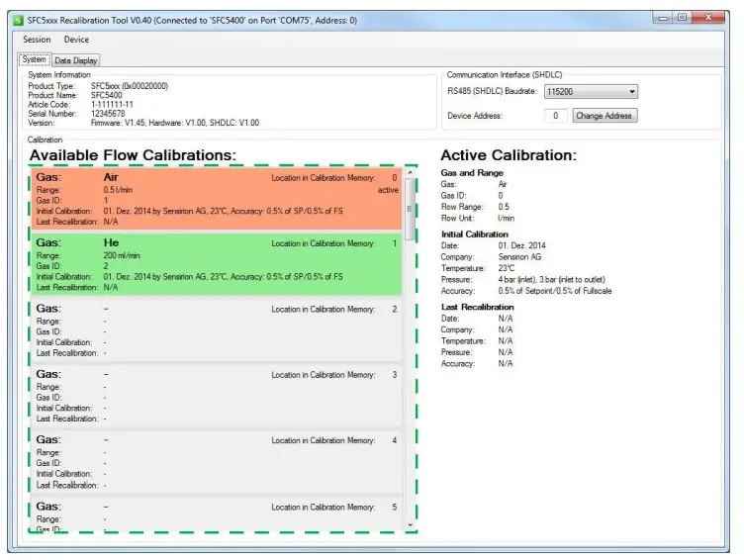Click the 'Gas and Range' section heading

(x=472, y=173)
